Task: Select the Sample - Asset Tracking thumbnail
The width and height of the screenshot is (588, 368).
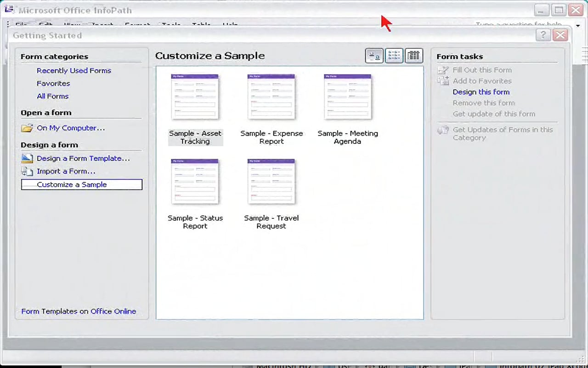Action: (x=195, y=97)
